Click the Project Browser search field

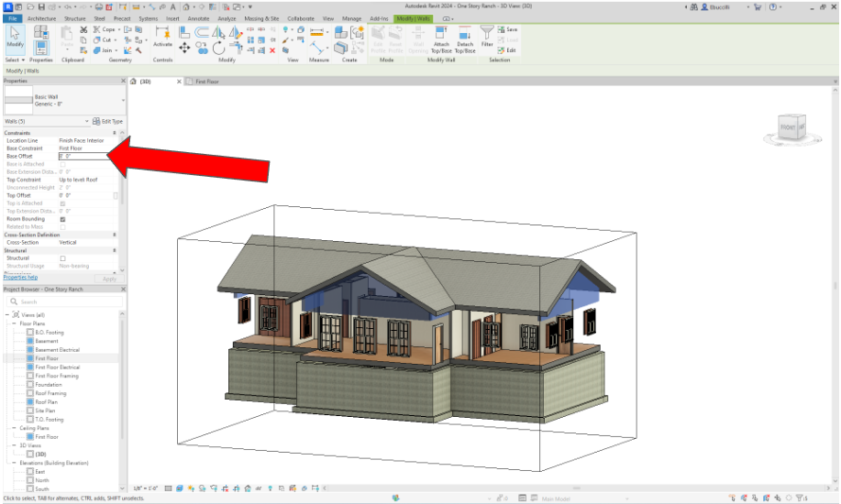(x=65, y=301)
